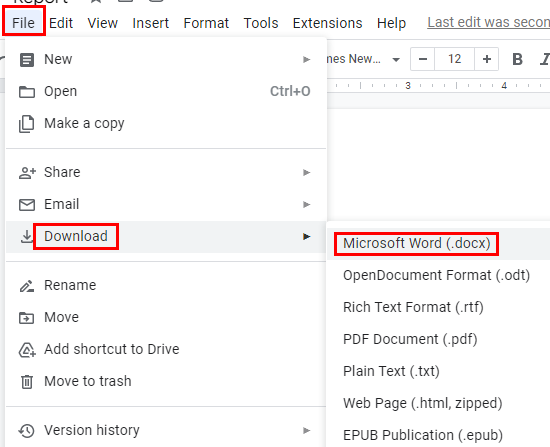The image size is (550, 447).
Task: Download as Plain Text (.txt)
Action: [391, 372]
